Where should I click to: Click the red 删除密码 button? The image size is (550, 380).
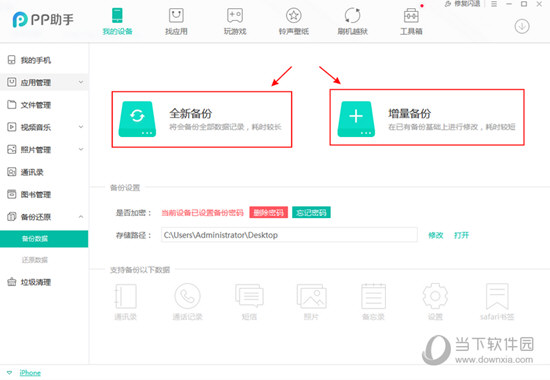pyautogui.click(x=269, y=212)
